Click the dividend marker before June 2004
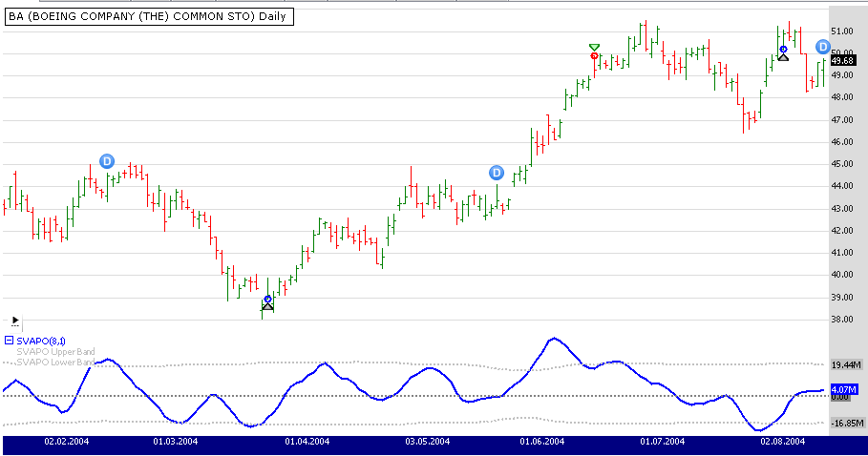Image resolution: width=868 pixels, height=456 pixels. click(497, 173)
